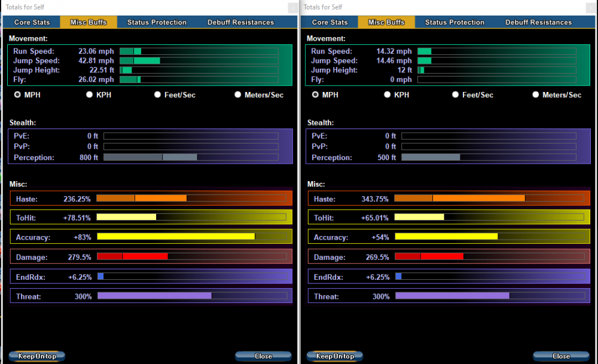Open Debuff Resistances tab in left window
598x364 pixels.
pos(240,22)
